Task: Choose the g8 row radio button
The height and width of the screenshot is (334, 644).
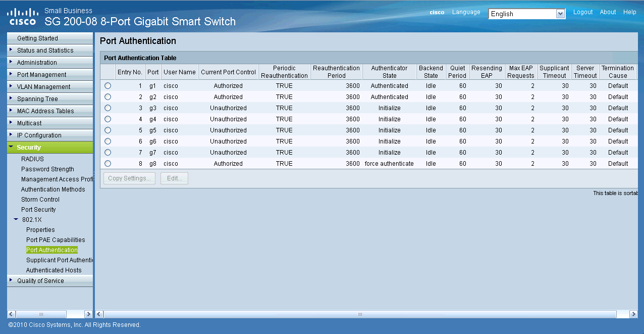Action: tap(108, 164)
